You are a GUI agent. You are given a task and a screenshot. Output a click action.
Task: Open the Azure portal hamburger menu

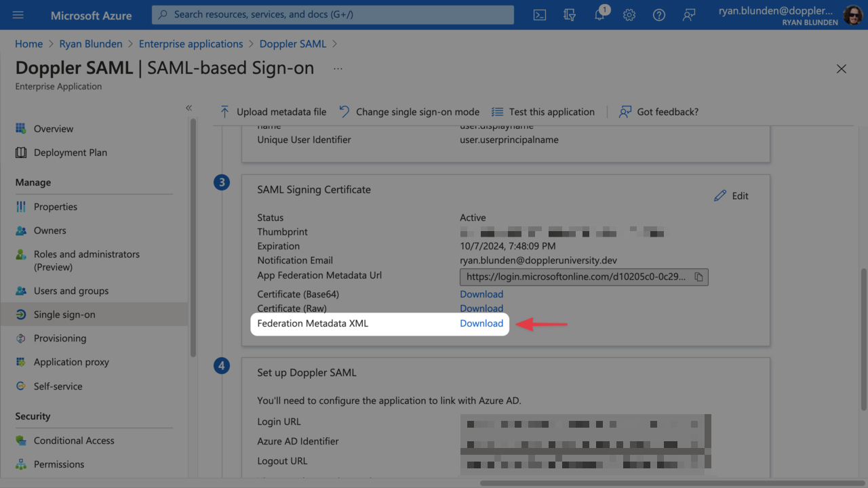tap(18, 15)
